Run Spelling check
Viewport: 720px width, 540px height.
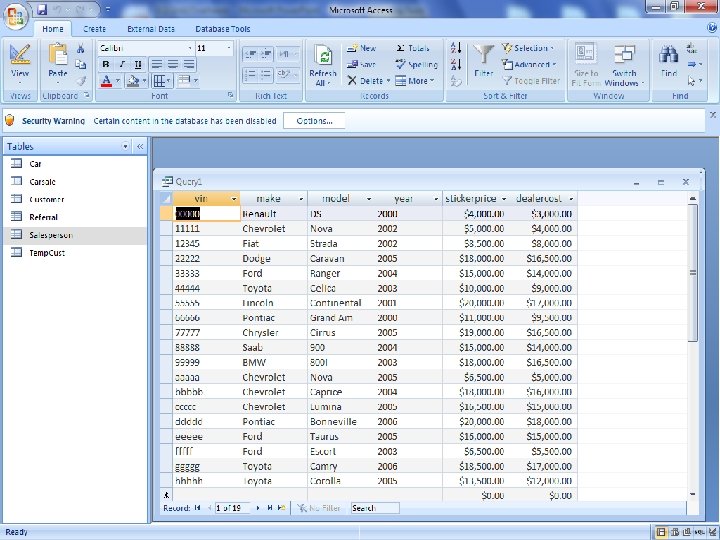(x=416, y=65)
